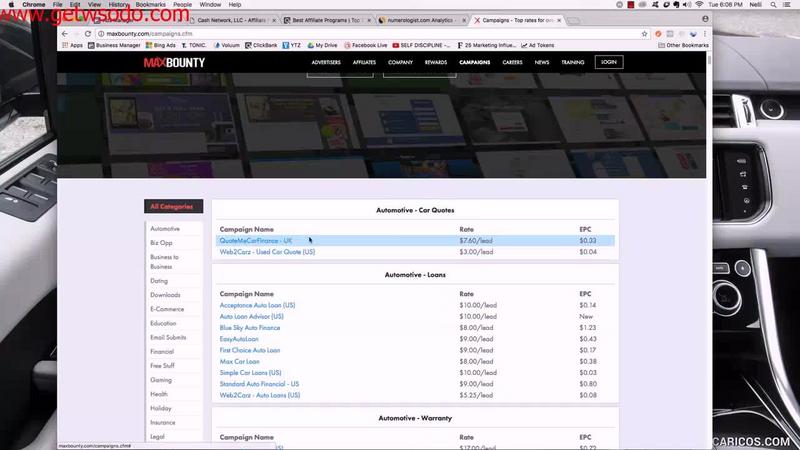The width and height of the screenshot is (800, 450).
Task: Bookmark this page with the star icon
Action: (x=644, y=34)
